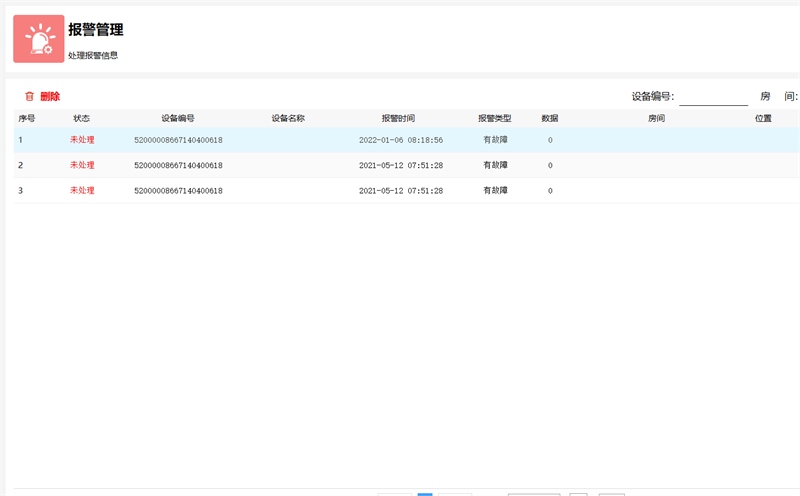The height and width of the screenshot is (496, 800).
Task: Click the alarm time in row 3
Action: [401, 191]
